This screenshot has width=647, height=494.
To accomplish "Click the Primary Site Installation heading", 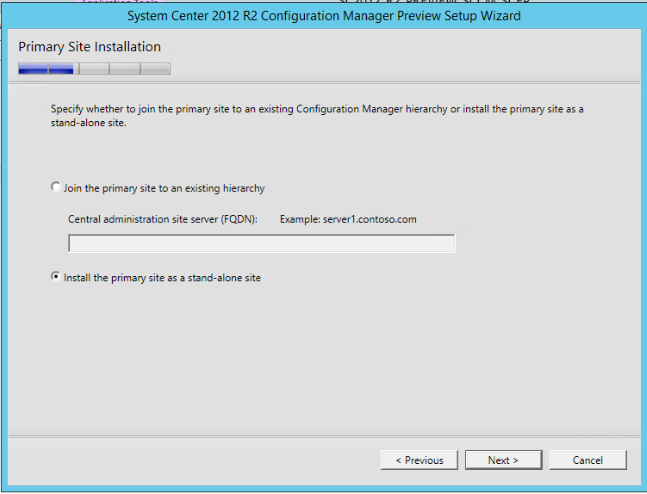I will [x=89, y=47].
